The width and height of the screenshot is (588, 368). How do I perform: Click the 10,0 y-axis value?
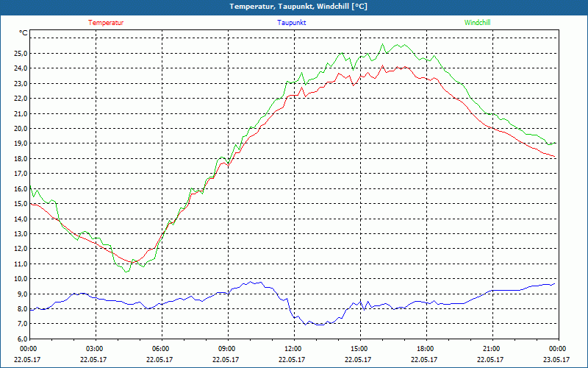coord(21,279)
